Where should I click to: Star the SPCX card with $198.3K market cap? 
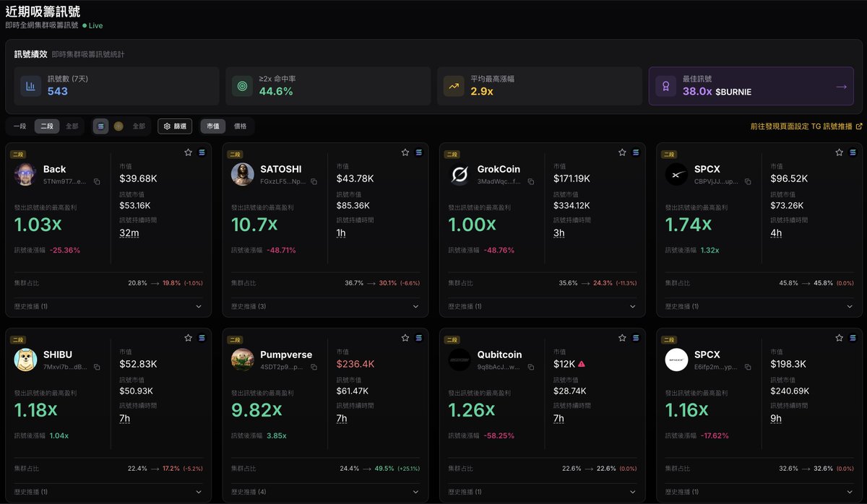point(839,338)
